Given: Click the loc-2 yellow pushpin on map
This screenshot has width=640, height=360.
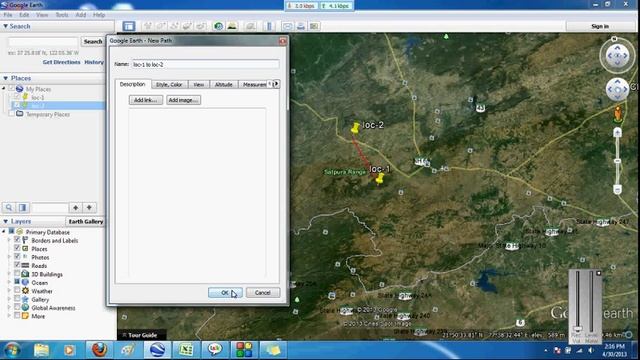Looking at the screenshot, I should 356,128.
